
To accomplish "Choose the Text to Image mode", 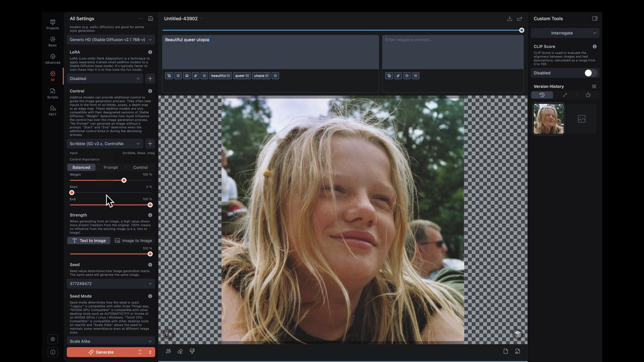I will [x=89, y=241].
